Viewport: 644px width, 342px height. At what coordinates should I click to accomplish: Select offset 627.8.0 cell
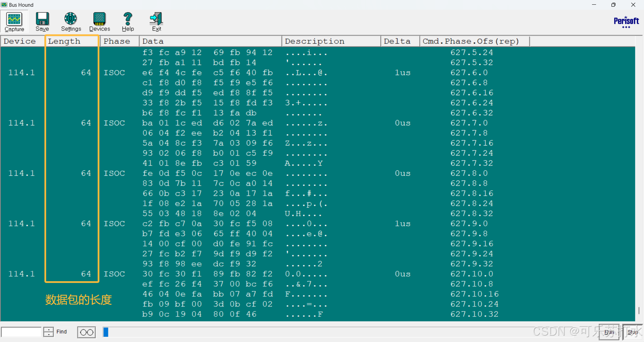pos(469,173)
